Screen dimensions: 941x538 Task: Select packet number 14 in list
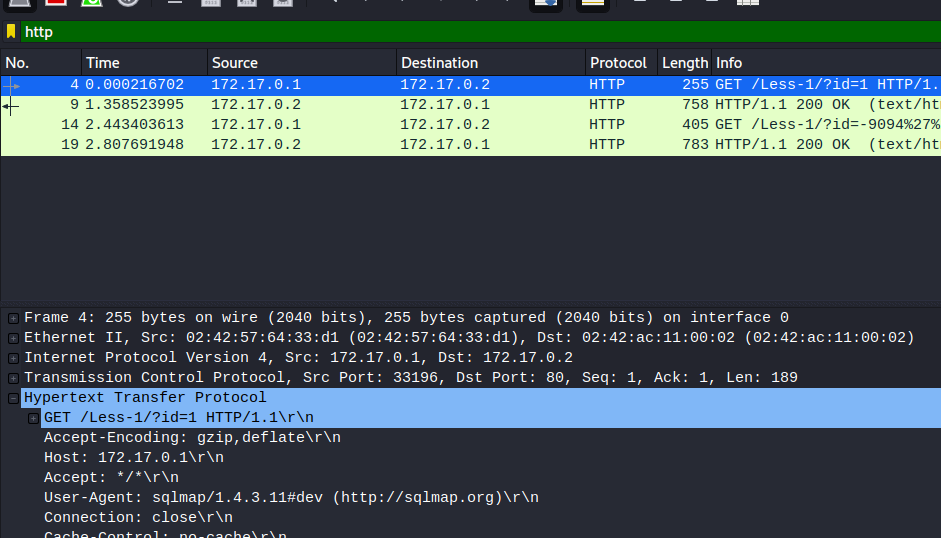[x=470, y=125]
